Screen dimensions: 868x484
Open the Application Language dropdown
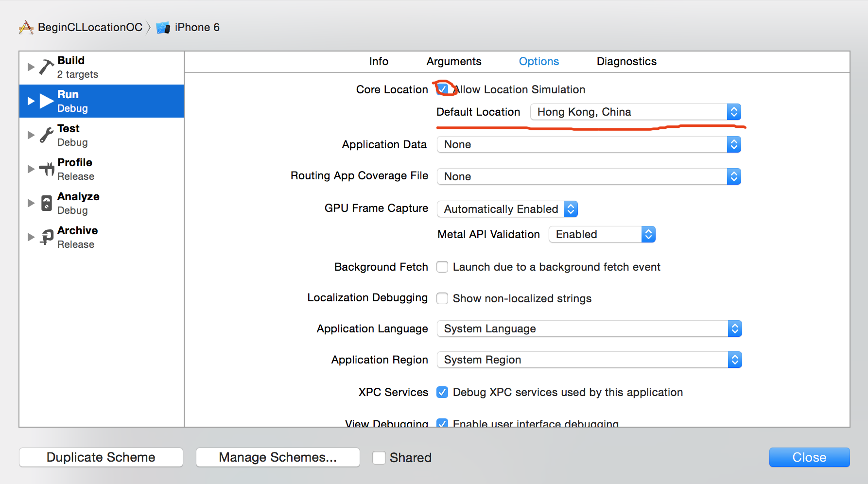coord(589,329)
